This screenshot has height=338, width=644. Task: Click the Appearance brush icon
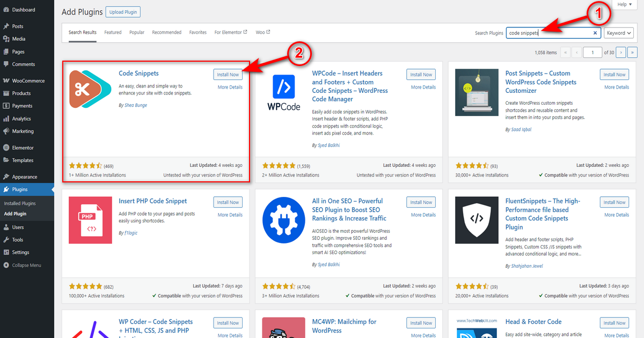6,177
